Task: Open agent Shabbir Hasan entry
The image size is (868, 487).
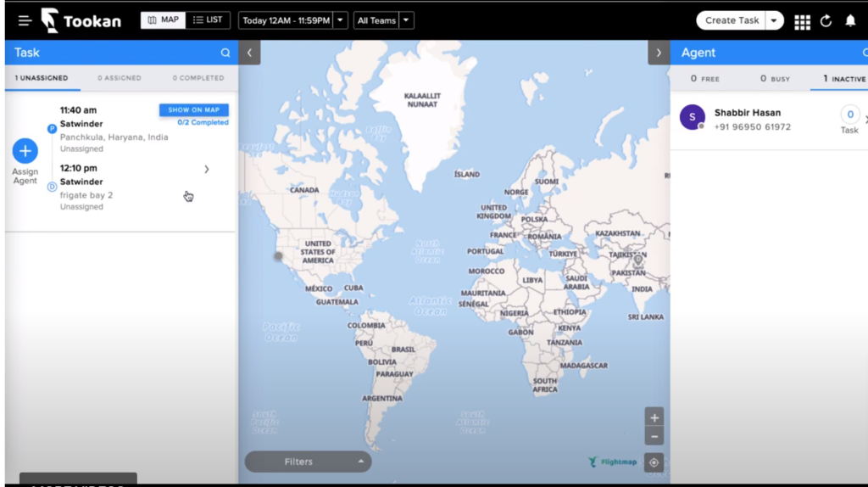Action: (x=769, y=120)
